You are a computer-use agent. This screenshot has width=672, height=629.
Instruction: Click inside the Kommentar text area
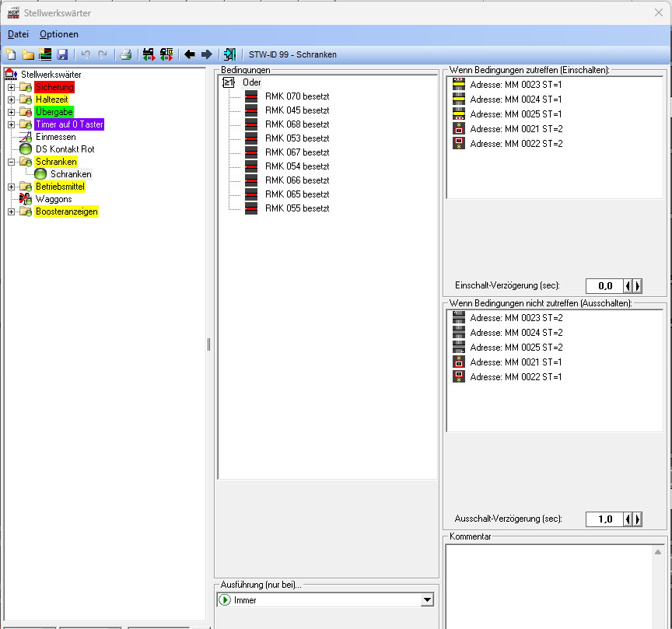pos(548,583)
